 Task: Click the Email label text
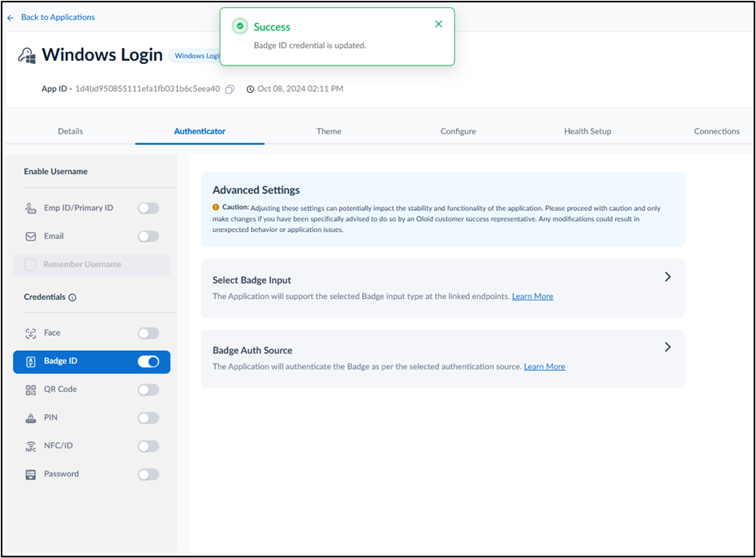coord(54,237)
